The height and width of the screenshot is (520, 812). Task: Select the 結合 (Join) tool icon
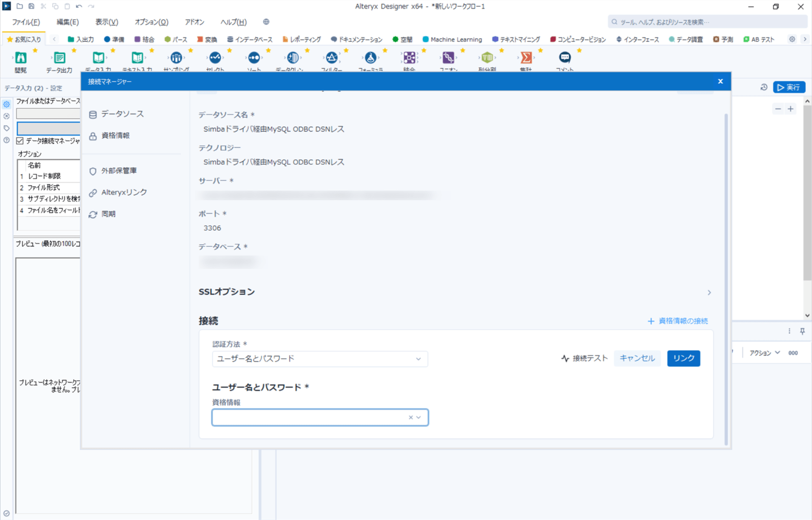pyautogui.click(x=409, y=58)
